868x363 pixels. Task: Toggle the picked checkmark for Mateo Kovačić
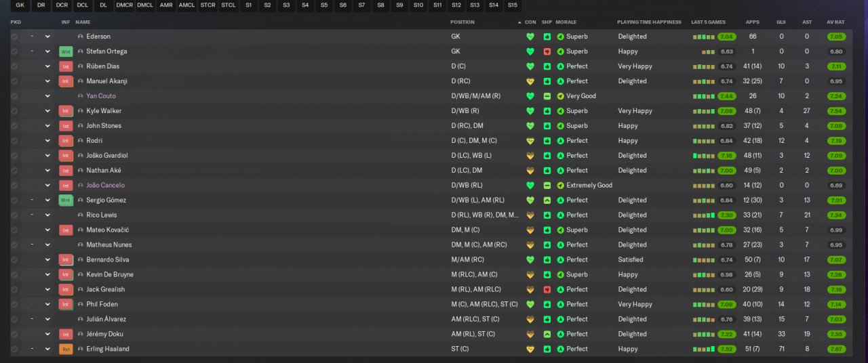click(14, 230)
